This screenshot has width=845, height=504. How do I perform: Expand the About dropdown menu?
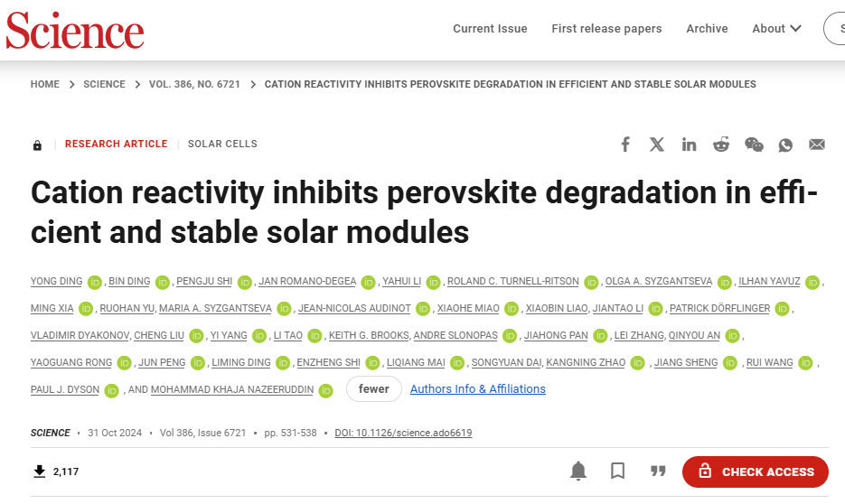776,29
